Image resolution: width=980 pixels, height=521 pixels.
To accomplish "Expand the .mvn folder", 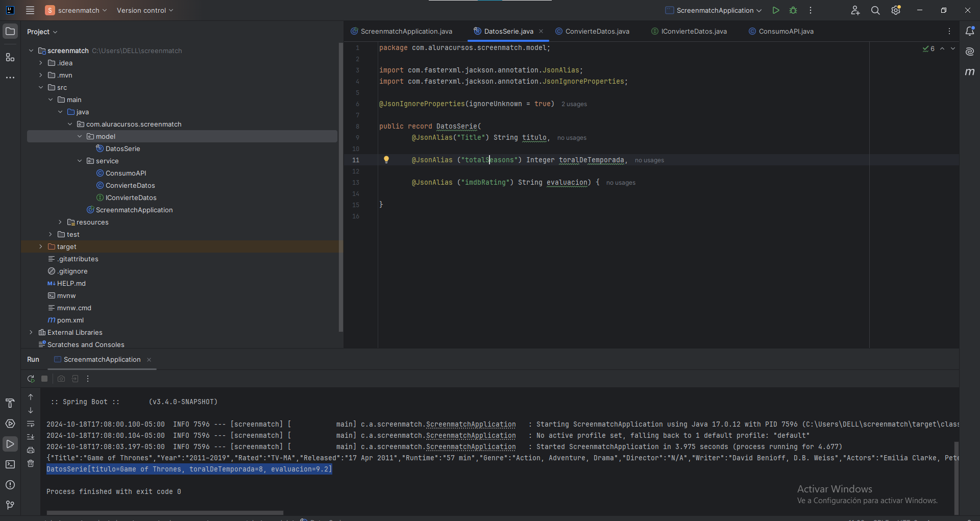I will (41, 75).
